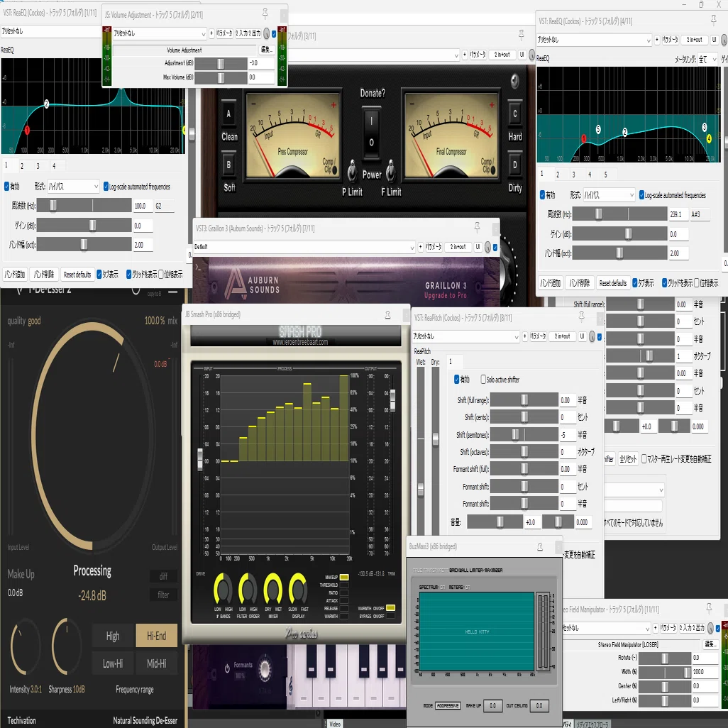Open 形式 filter type dropdown in left ReaEQ
The width and height of the screenshot is (728, 728).
coord(73,187)
